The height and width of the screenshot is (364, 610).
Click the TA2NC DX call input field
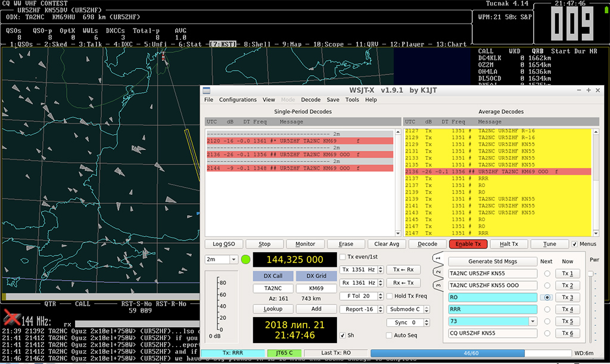(x=273, y=288)
